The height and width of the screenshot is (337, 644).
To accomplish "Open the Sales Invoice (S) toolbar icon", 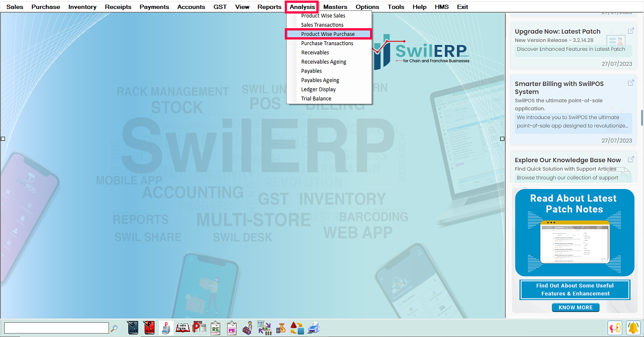I will (x=133, y=328).
